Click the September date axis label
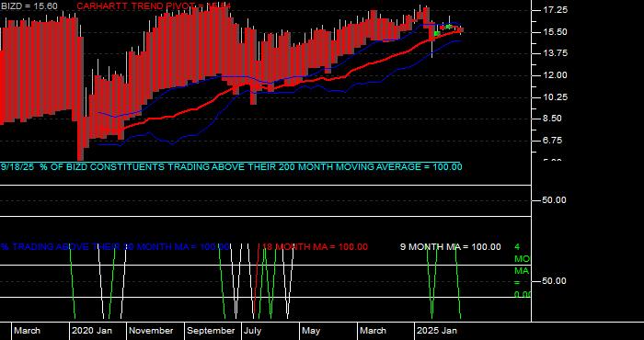This screenshot has width=644, height=340. (x=212, y=331)
